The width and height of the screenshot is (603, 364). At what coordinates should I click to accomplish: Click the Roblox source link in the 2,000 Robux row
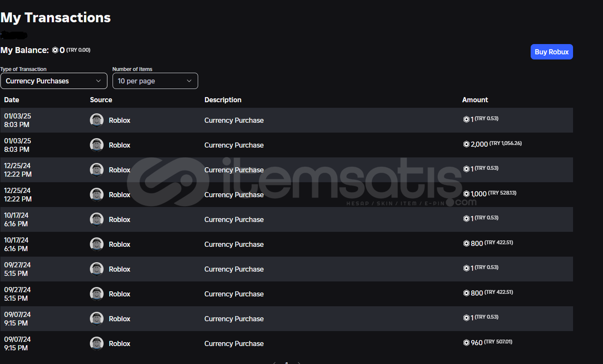[x=119, y=145]
